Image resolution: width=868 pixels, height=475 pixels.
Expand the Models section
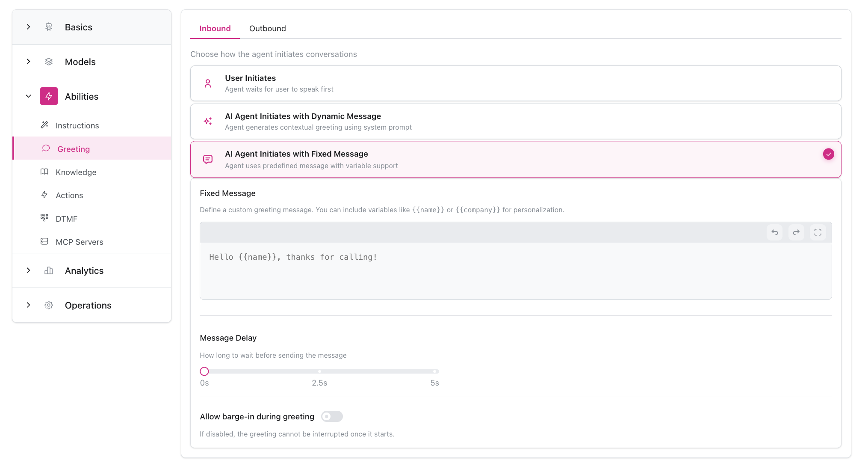tap(29, 61)
